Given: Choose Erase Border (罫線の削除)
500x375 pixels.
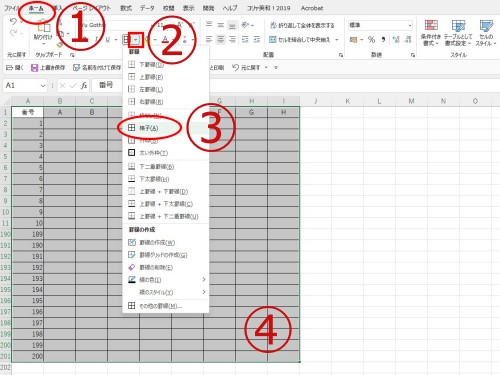Looking at the screenshot, I should (166, 267).
